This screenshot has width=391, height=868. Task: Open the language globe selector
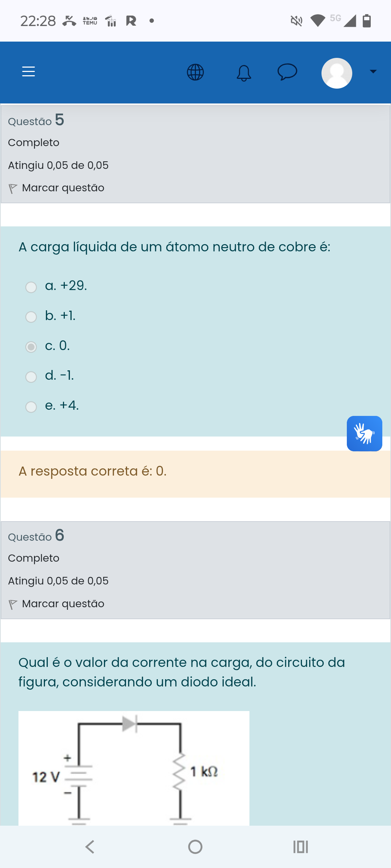[195, 72]
